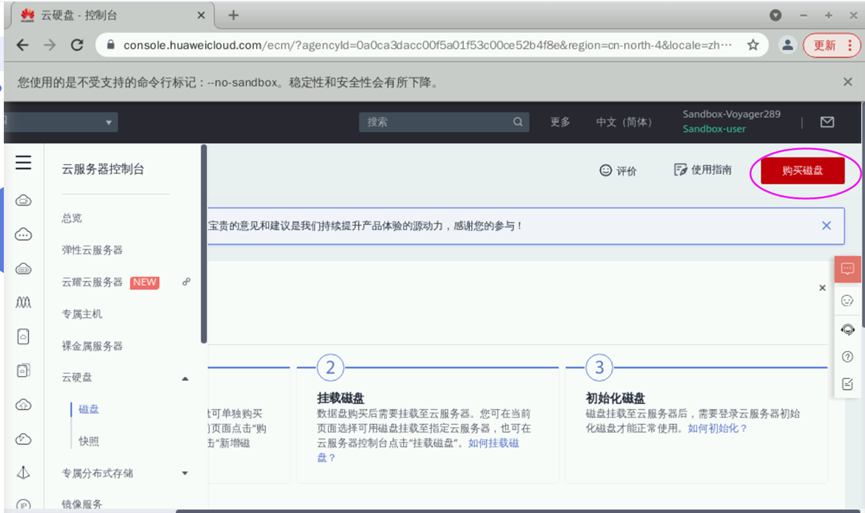This screenshot has width=865, height=513.
Task: Open the edit note side icon
Action: pos(847,384)
